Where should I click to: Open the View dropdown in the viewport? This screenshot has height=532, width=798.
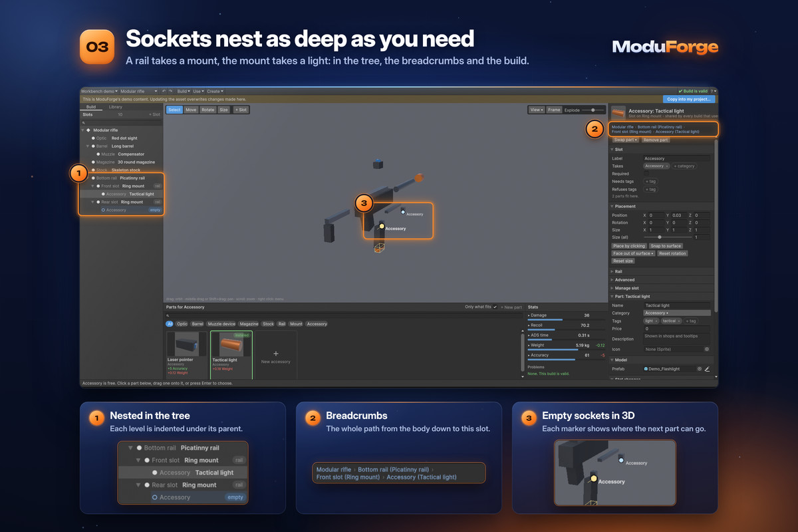click(x=537, y=110)
